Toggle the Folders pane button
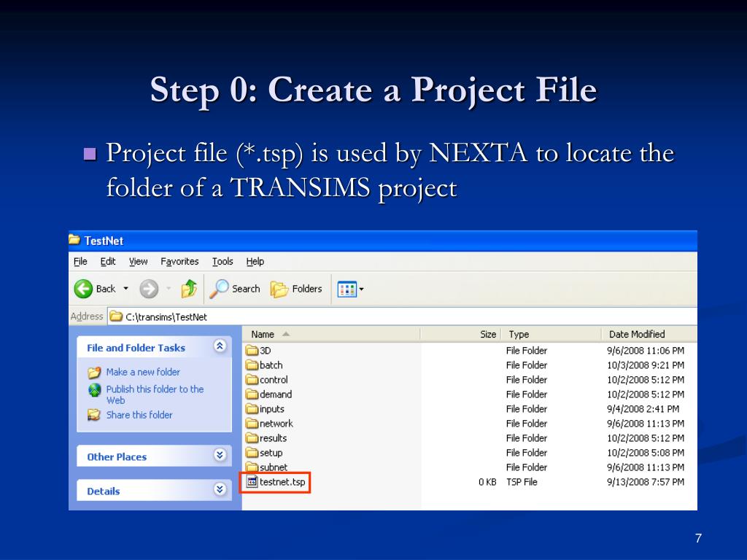This screenshot has width=747, height=560. 296,289
